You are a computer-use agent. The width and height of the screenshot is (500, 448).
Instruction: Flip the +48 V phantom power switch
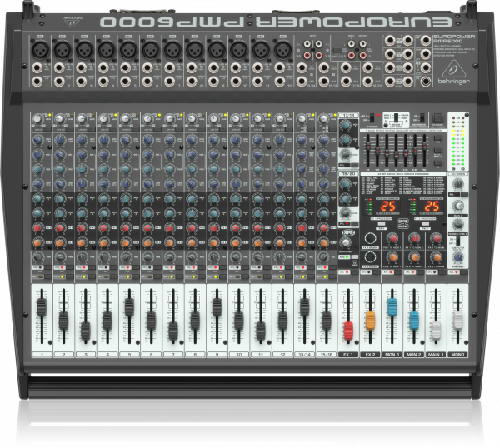pyautogui.click(x=372, y=118)
